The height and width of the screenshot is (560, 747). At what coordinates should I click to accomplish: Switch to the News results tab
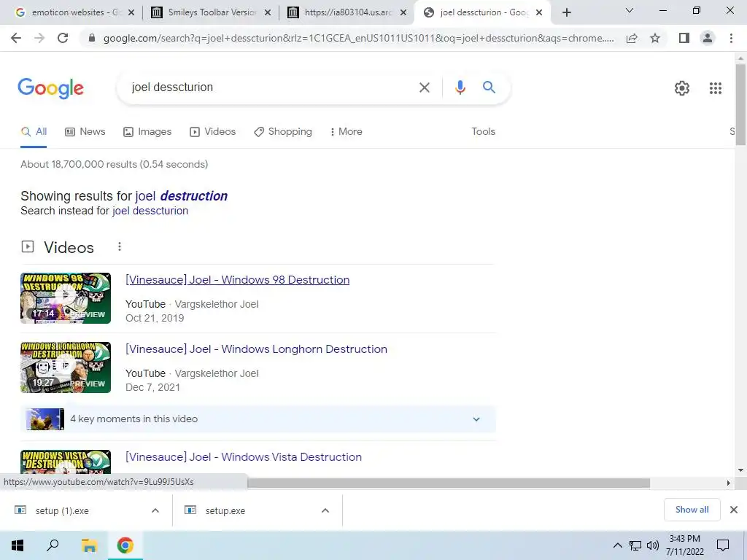click(x=85, y=131)
